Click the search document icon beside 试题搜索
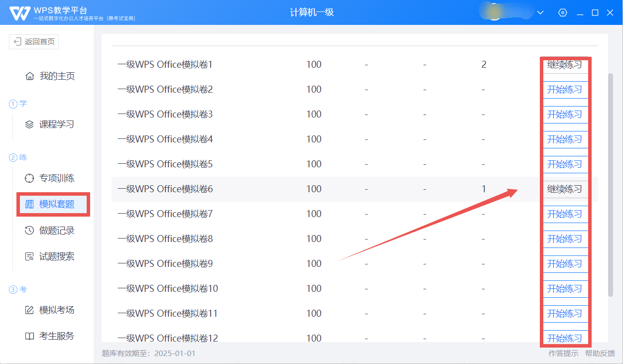The height and width of the screenshot is (364, 623). tap(29, 256)
